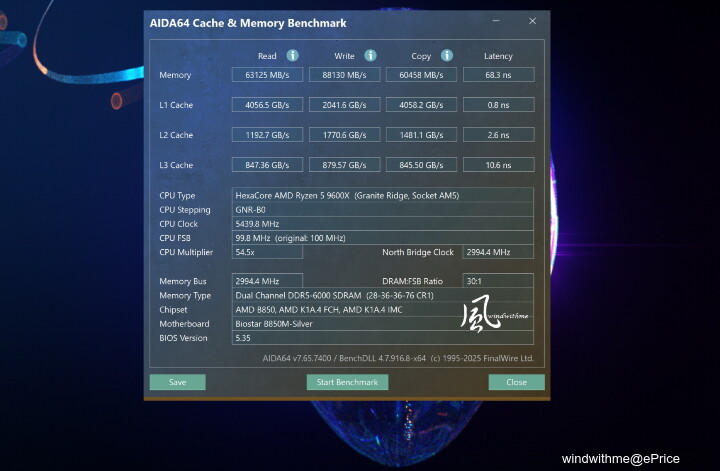Click the BIOS Version label
Viewport: 720px width, 471px height.
pos(183,338)
